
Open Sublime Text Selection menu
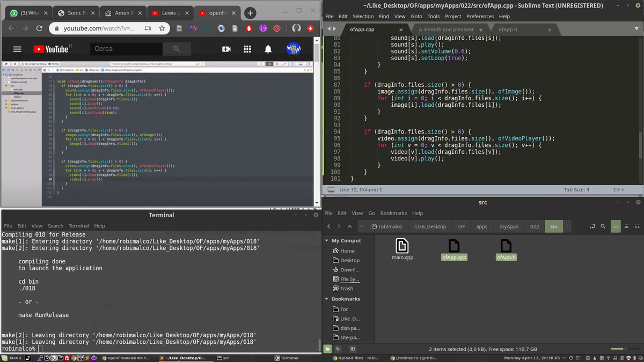point(363,17)
